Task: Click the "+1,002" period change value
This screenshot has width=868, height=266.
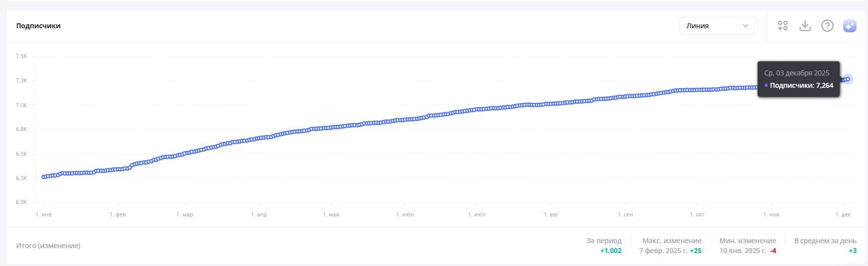Action: coord(610,251)
